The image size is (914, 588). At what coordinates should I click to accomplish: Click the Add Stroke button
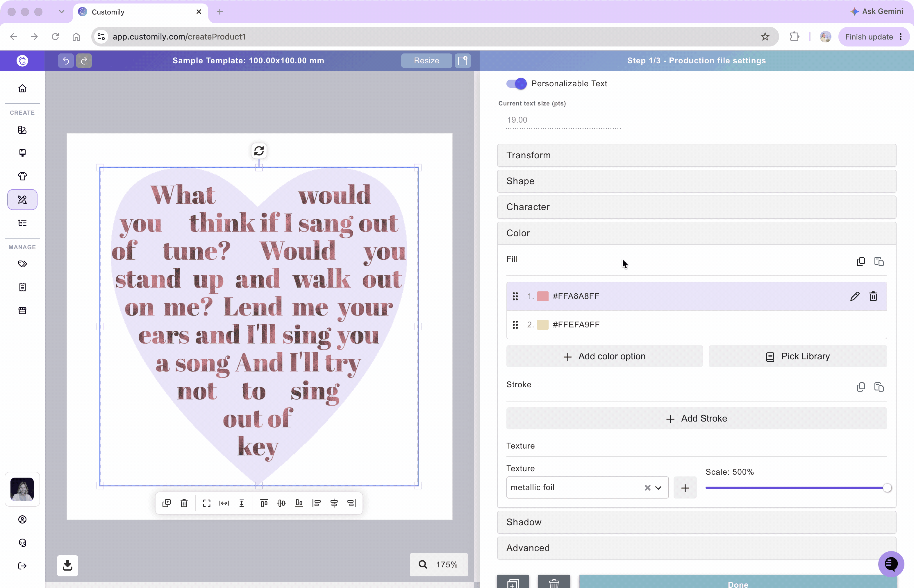(x=697, y=418)
